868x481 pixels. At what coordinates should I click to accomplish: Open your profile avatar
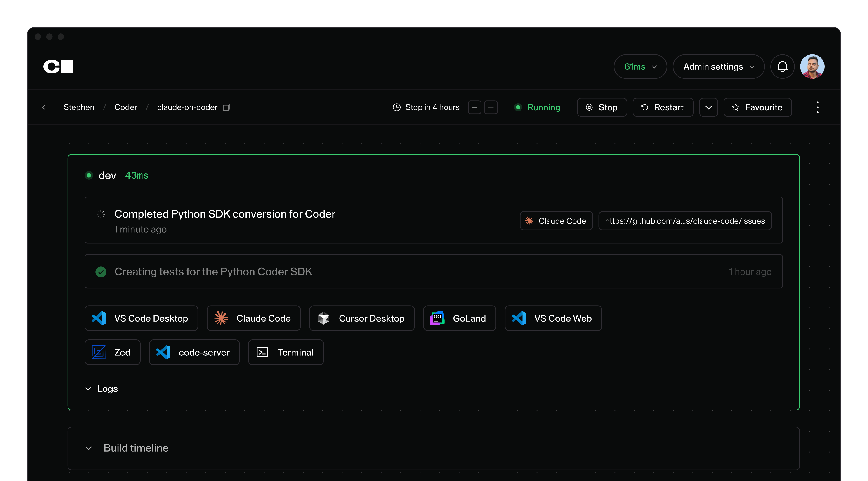(x=812, y=66)
